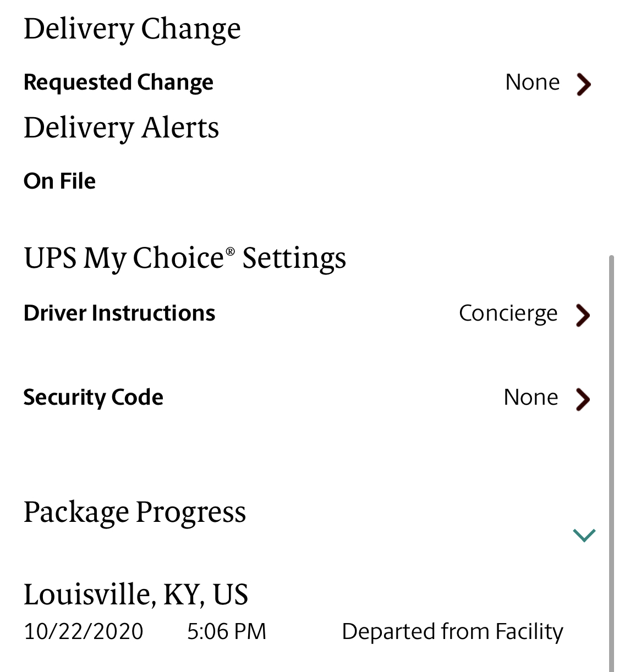The height and width of the screenshot is (672, 619).
Task: Tap the UPS My Choice Settings heading
Action: (185, 258)
